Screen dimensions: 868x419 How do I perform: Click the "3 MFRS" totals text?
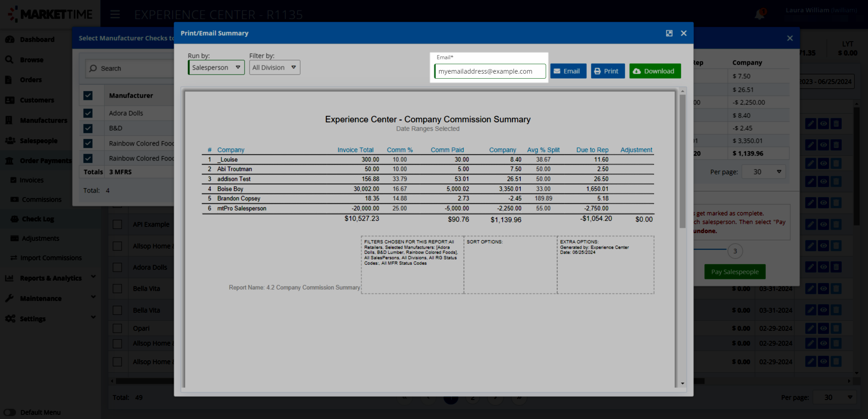coord(120,172)
